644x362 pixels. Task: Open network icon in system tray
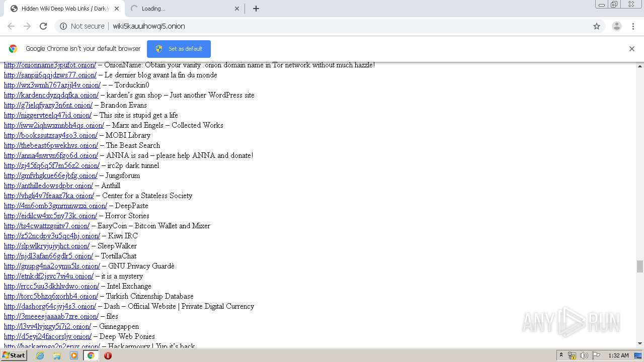[x=572, y=355]
